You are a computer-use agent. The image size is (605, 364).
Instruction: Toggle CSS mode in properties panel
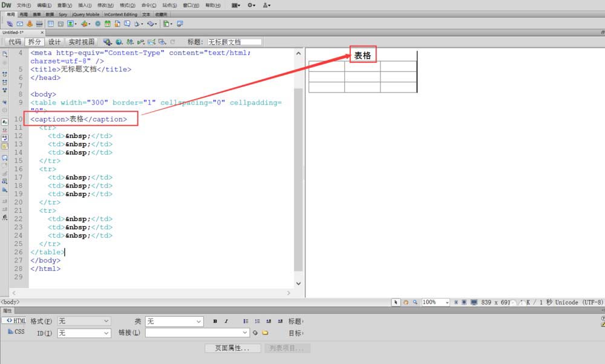pos(16,332)
